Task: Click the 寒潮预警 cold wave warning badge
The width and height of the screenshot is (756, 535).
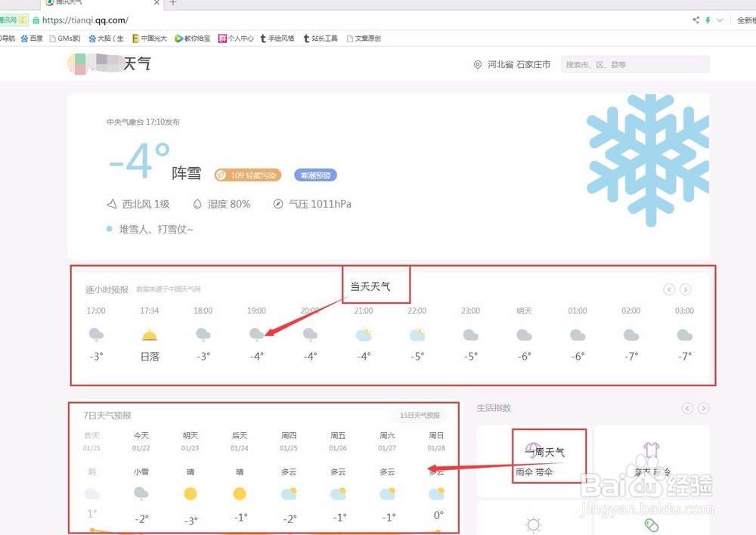Action: pos(315,175)
